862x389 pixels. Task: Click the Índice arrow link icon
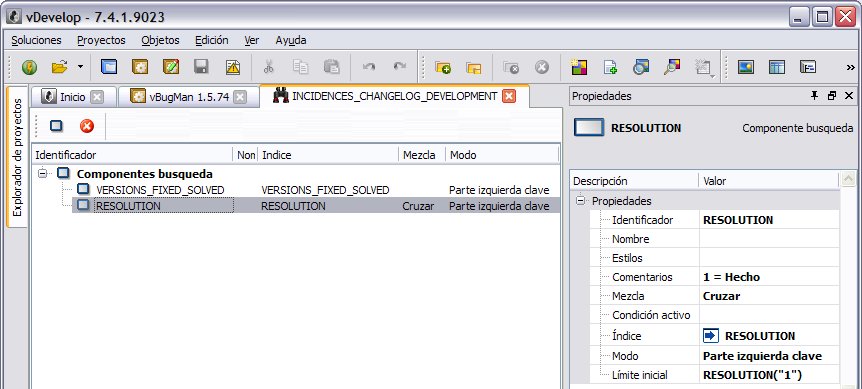pos(711,336)
